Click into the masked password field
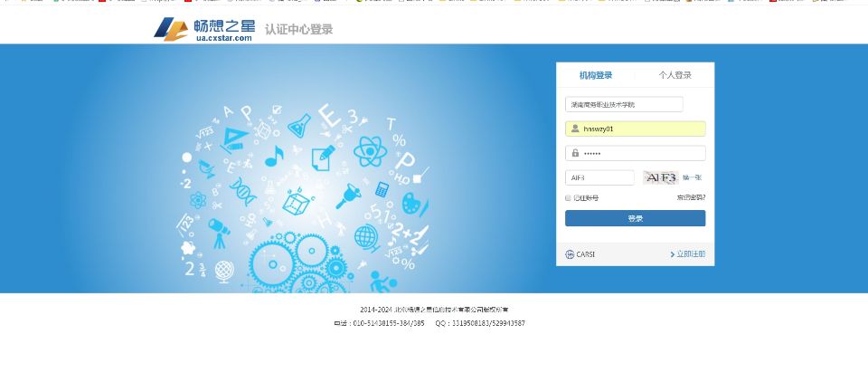Viewport: 868px width, 382px height. coord(642,153)
